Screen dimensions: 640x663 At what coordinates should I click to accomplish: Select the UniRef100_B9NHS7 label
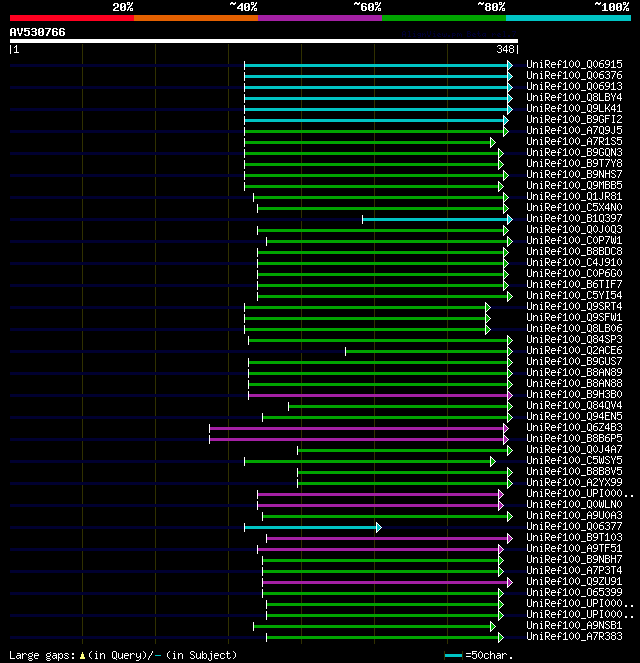point(574,174)
